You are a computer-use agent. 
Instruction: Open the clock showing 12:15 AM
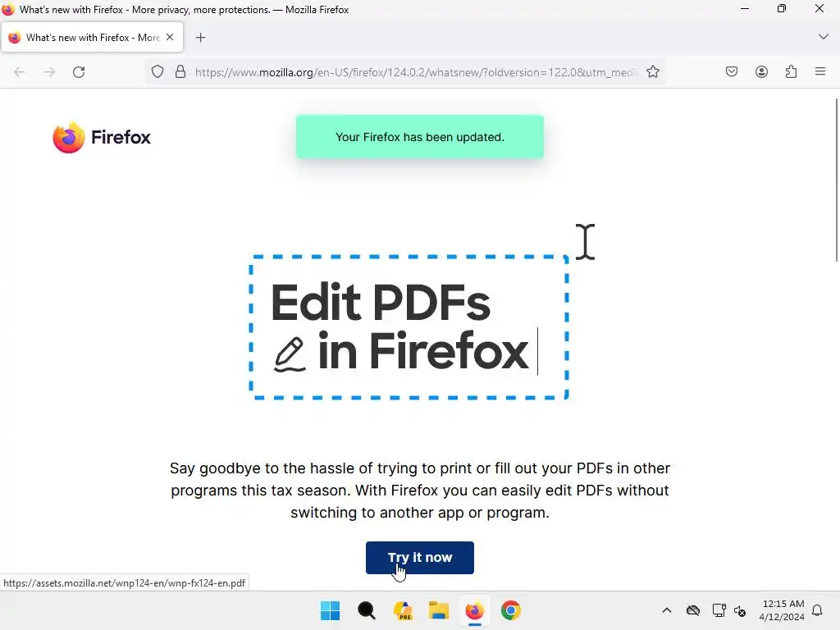(x=782, y=610)
